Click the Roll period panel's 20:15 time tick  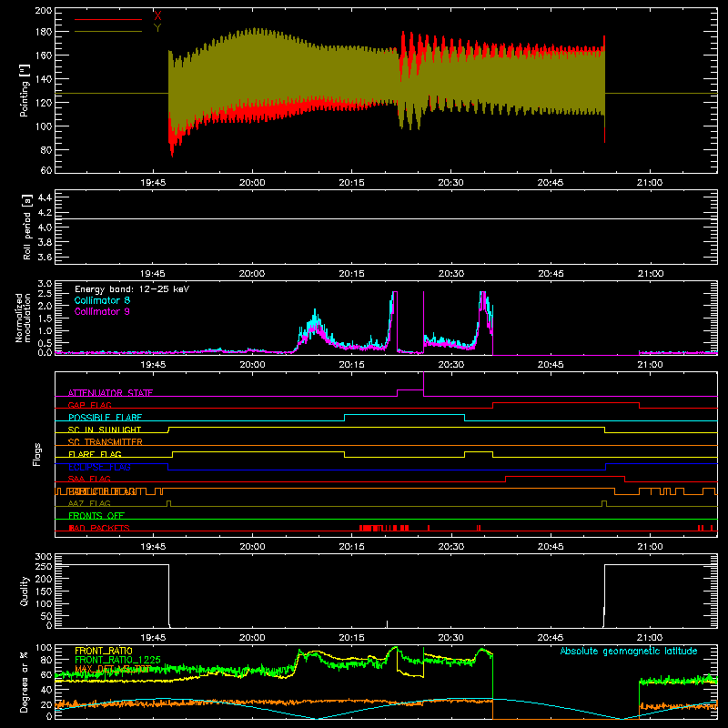[351, 274]
